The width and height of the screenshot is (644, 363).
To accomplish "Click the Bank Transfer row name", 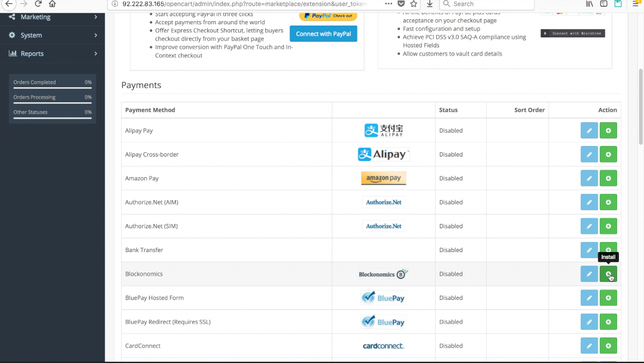I will coord(144,250).
